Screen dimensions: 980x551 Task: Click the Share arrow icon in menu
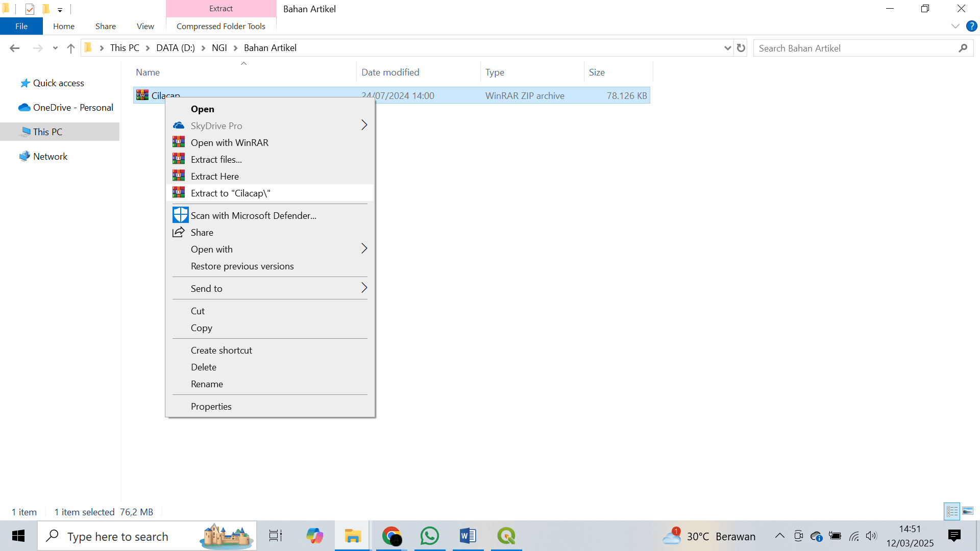tap(179, 232)
